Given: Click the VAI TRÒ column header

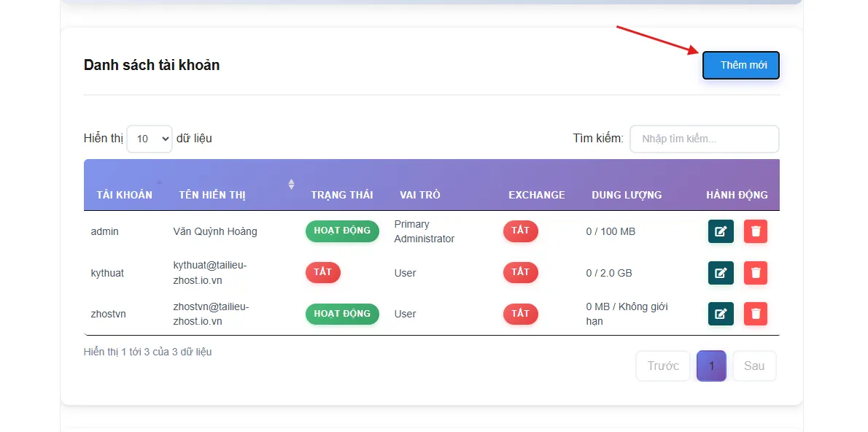Looking at the screenshot, I should [x=420, y=195].
